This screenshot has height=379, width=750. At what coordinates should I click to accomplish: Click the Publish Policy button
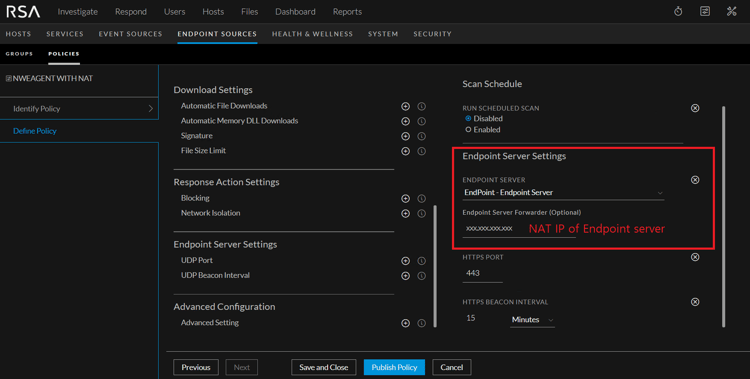click(x=394, y=367)
